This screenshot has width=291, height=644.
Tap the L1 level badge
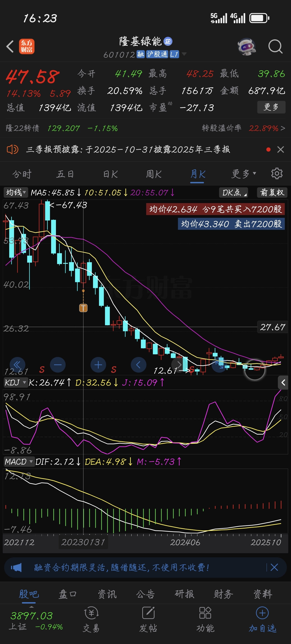pos(174,54)
